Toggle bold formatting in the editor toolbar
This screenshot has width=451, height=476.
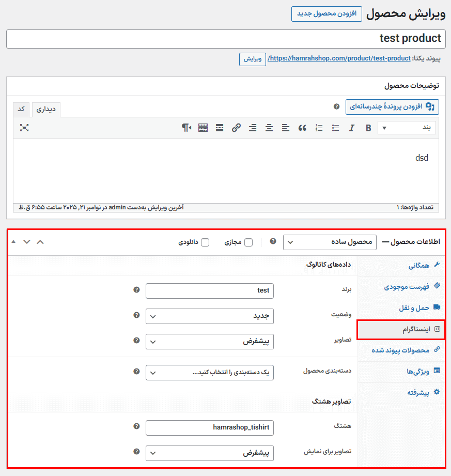click(x=368, y=128)
